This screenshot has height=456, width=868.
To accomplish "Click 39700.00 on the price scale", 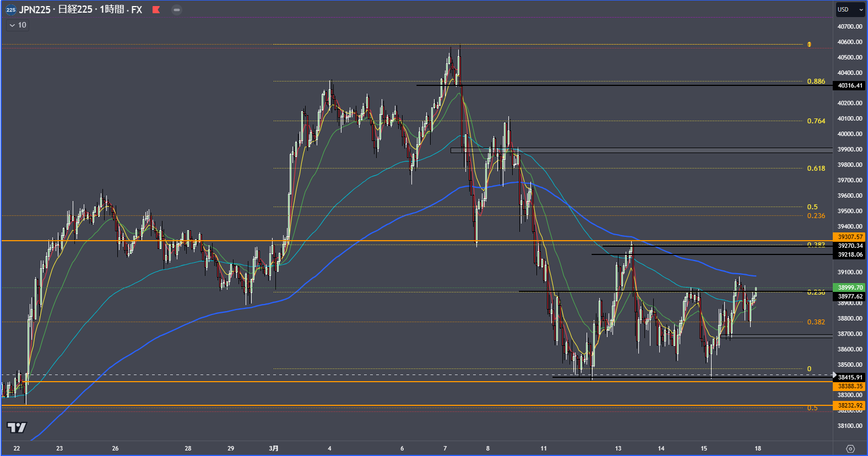I will (850, 180).
